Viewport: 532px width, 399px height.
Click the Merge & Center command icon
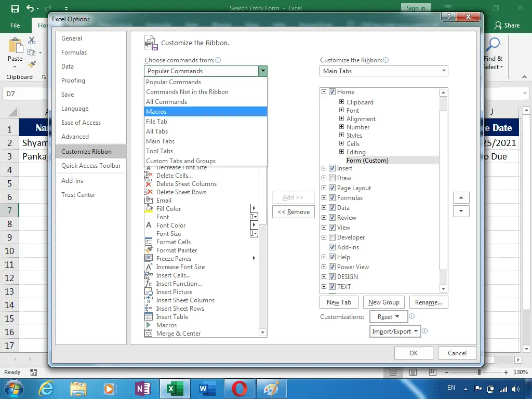(148, 333)
